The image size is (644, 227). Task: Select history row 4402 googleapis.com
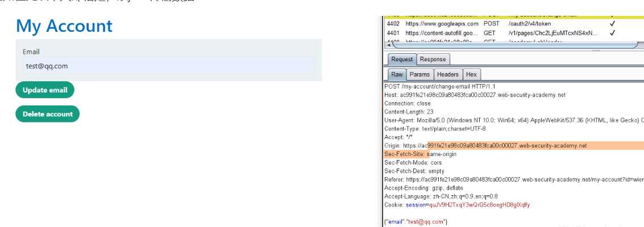tap(442, 24)
